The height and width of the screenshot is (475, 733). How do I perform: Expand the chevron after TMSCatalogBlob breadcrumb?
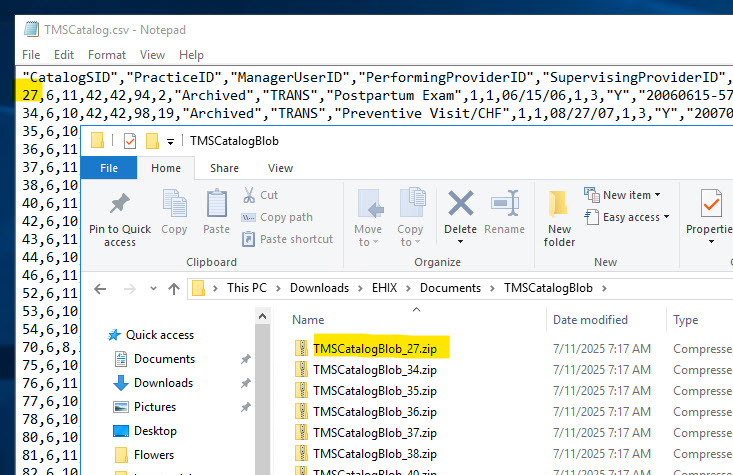tap(604, 288)
